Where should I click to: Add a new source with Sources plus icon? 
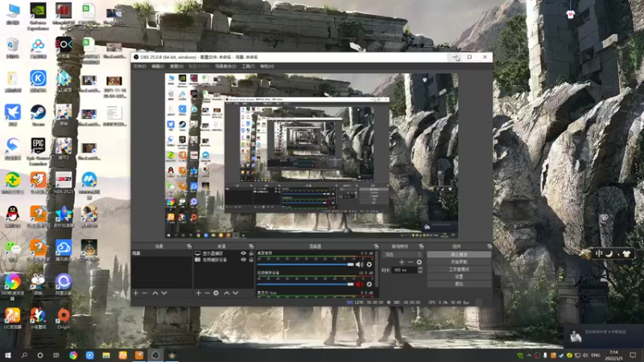click(198, 293)
